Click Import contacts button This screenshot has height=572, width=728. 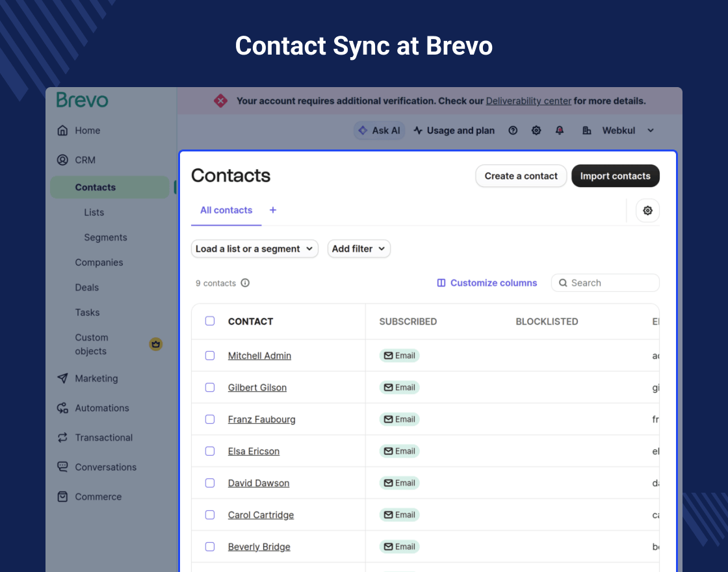(615, 176)
